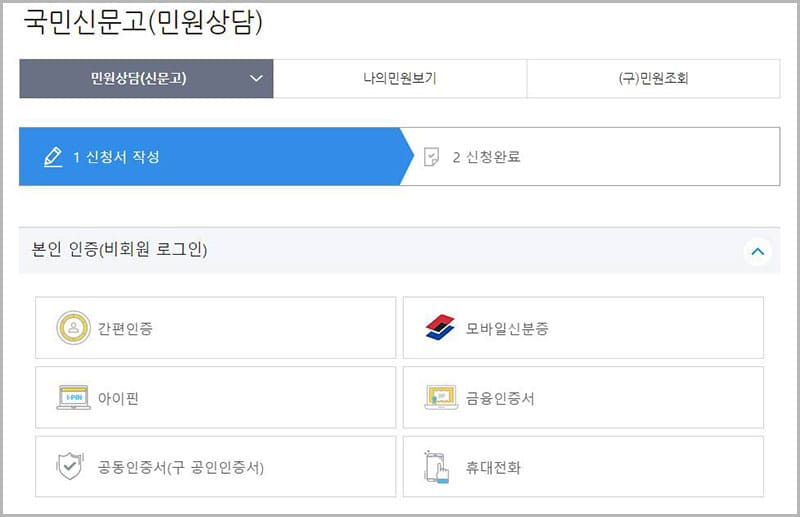Screen dimensions: 800x517
Task: Click the 모바일신분증 red-blue logo icon
Action: [x=440, y=327]
